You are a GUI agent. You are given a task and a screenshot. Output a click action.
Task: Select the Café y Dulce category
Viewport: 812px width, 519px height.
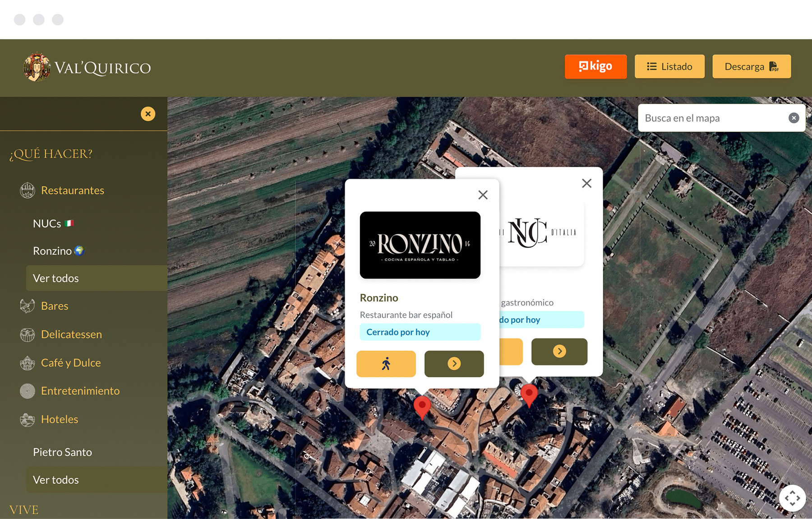[71, 363]
